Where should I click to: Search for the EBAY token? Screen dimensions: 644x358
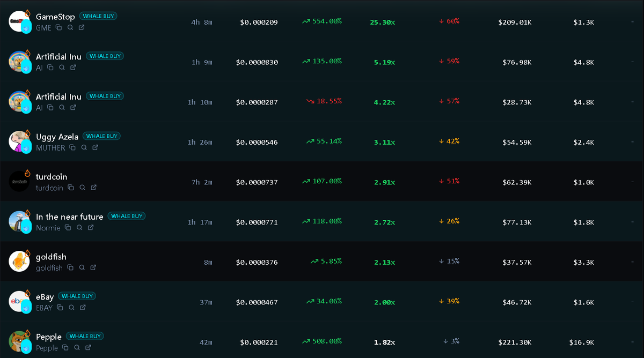[x=71, y=308]
